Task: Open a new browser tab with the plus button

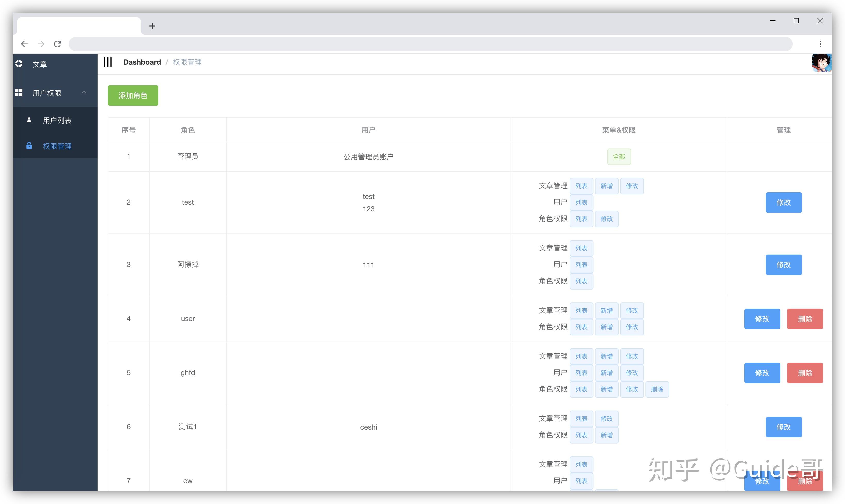Action: [x=152, y=25]
